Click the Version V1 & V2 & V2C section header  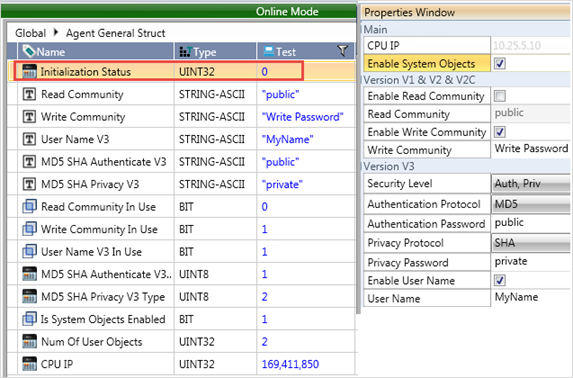(419, 80)
